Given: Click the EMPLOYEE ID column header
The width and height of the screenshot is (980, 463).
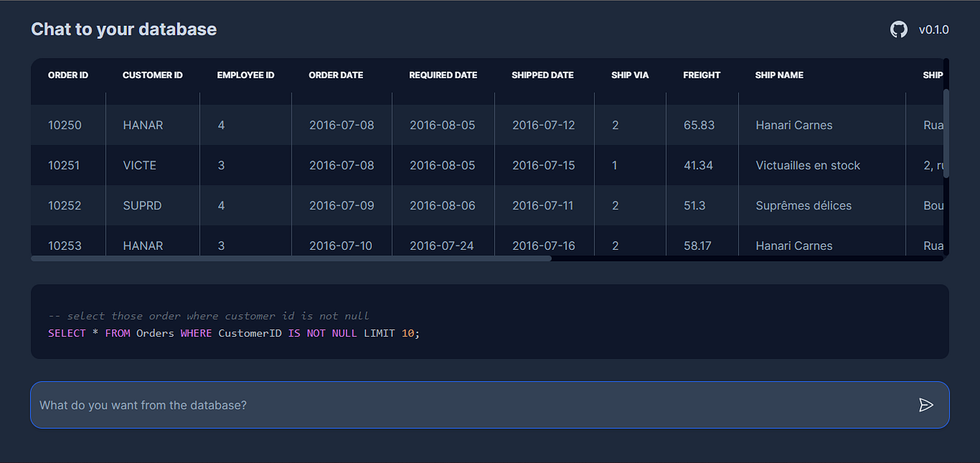Looking at the screenshot, I should (245, 75).
